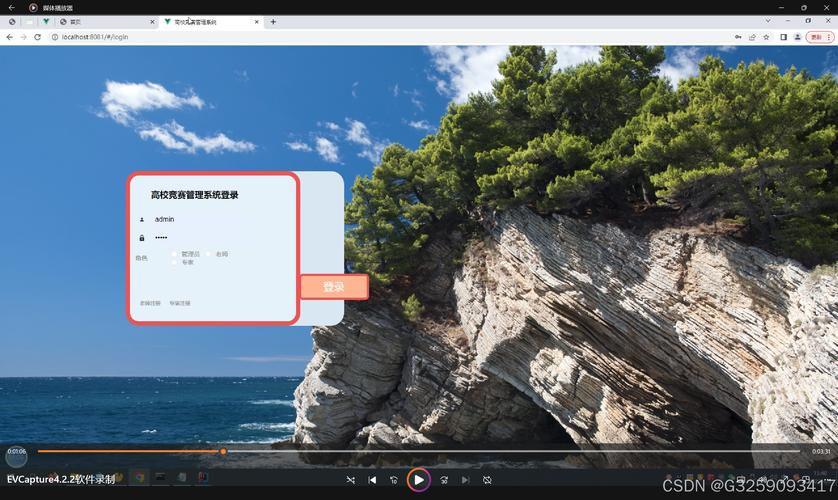Rewind the video ten seconds

tap(394, 480)
